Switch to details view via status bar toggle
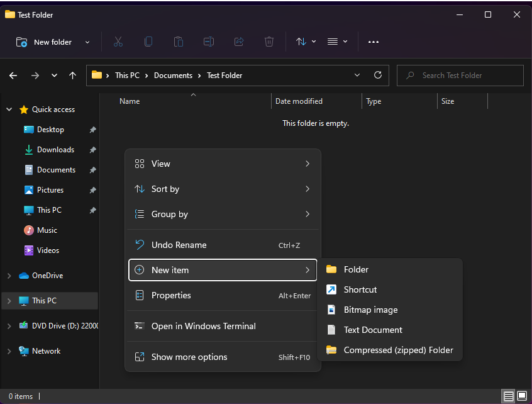The height and width of the screenshot is (404, 532). (x=508, y=396)
